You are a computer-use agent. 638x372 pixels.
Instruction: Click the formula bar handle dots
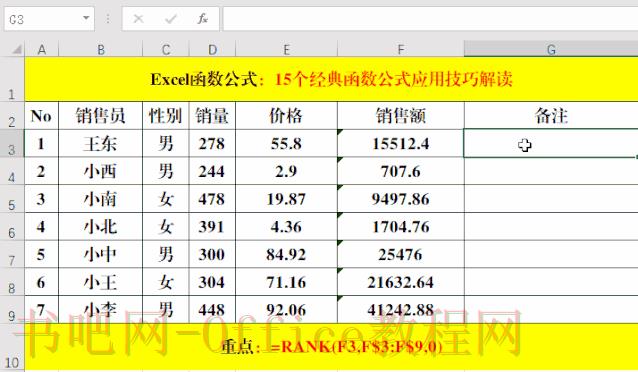tap(108, 19)
